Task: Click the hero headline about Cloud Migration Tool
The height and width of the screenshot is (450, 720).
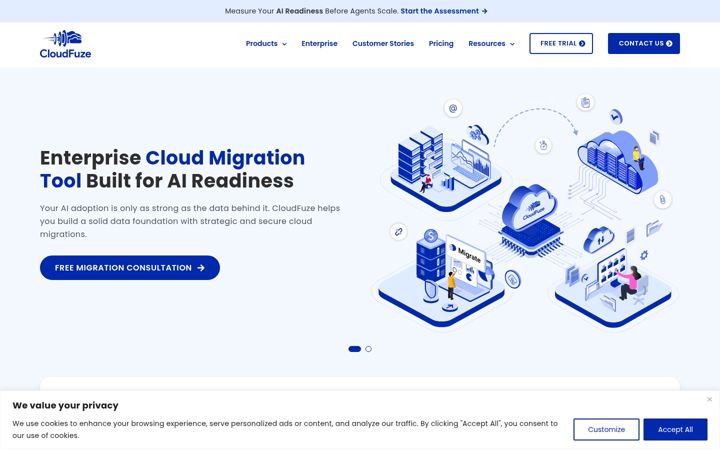Action: [172, 169]
